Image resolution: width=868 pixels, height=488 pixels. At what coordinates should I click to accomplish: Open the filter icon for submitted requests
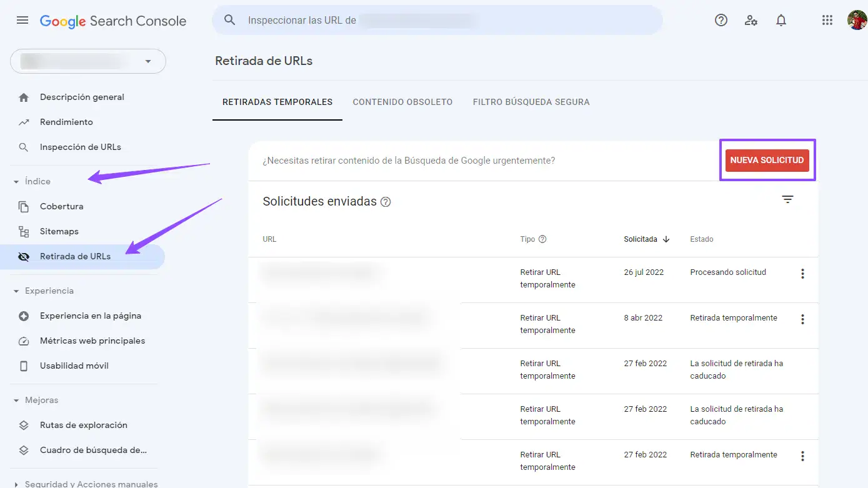[x=787, y=199]
